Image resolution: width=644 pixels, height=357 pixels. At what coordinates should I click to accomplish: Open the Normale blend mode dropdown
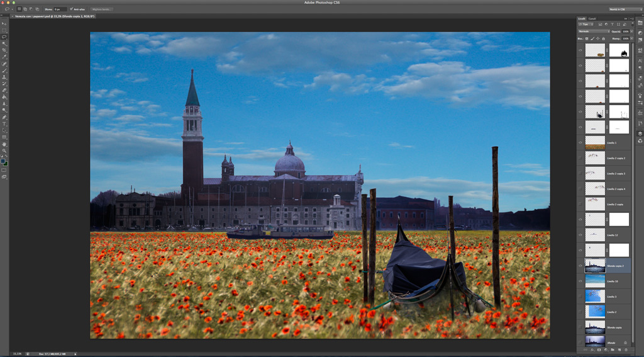pyautogui.click(x=594, y=31)
